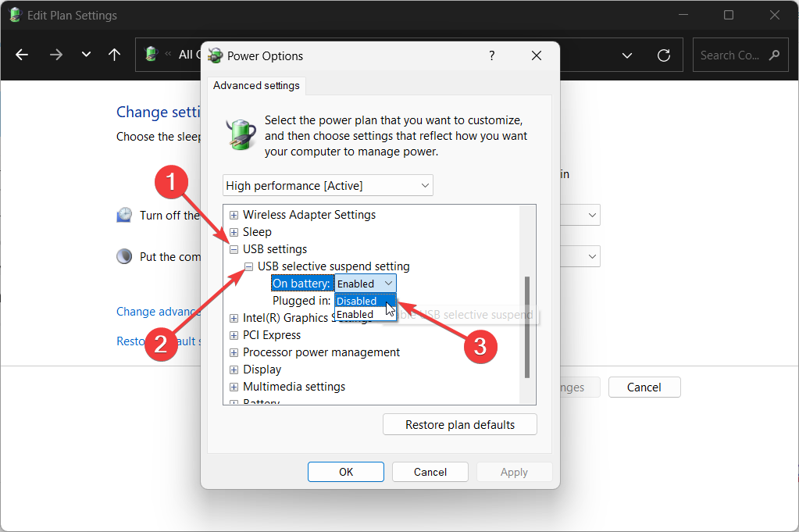Click the Turn off the display monitor icon
The image size is (799, 532).
click(124, 215)
